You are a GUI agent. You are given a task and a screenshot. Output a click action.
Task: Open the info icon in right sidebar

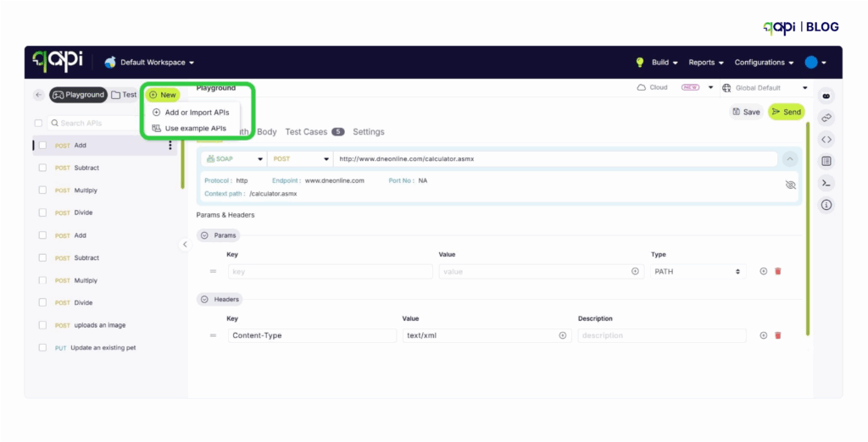[x=826, y=205]
